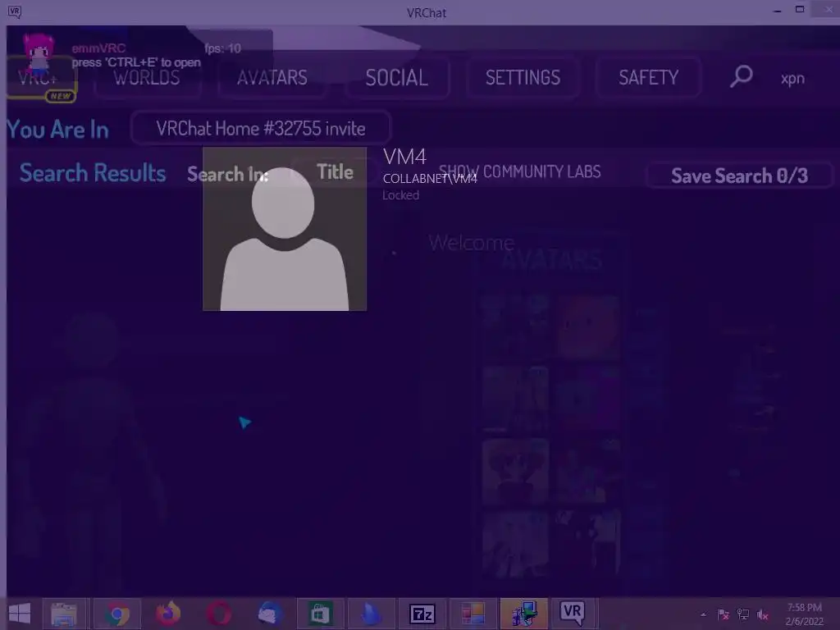
Task: Open Opera browser from taskbar
Action: (x=219, y=614)
